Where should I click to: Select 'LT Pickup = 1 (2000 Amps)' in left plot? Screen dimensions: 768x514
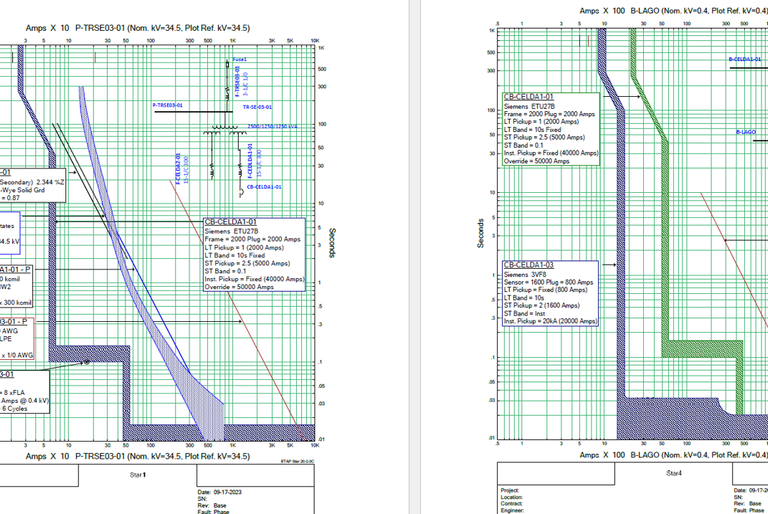pos(244,247)
